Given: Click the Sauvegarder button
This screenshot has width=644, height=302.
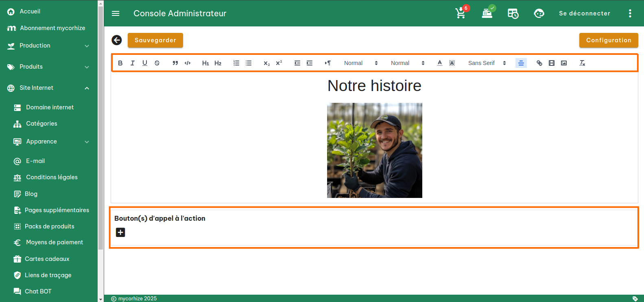Looking at the screenshot, I should coord(155,40).
